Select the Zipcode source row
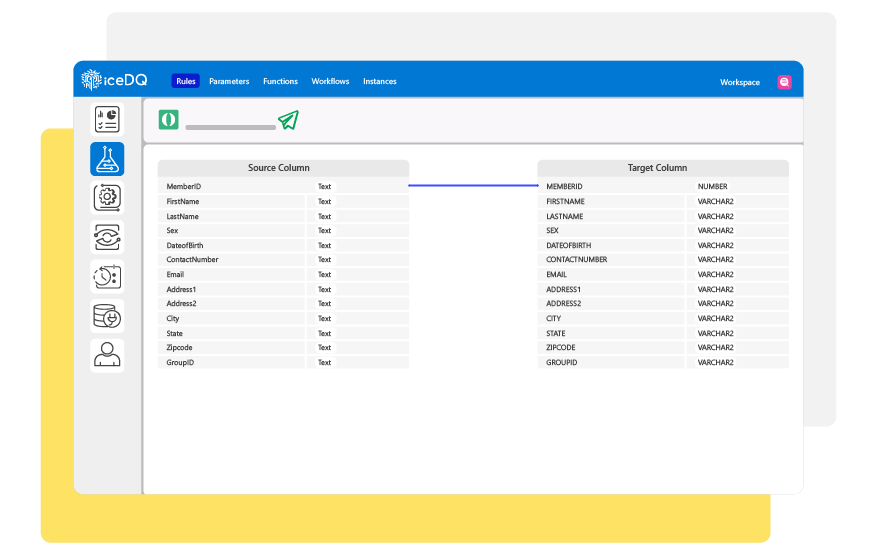877x555 pixels. pos(283,347)
